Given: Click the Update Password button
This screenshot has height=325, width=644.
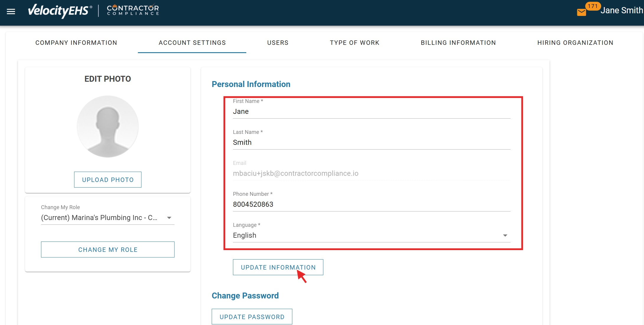Looking at the screenshot, I should coord(252,317).
